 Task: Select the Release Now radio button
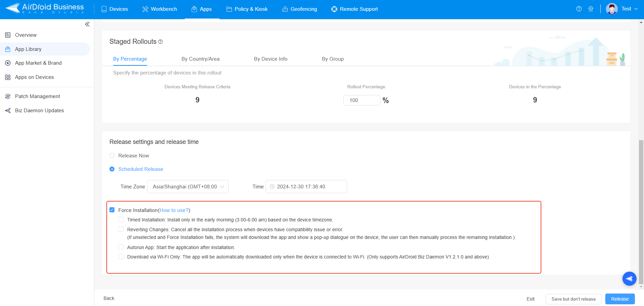click(x=112, y=155)
